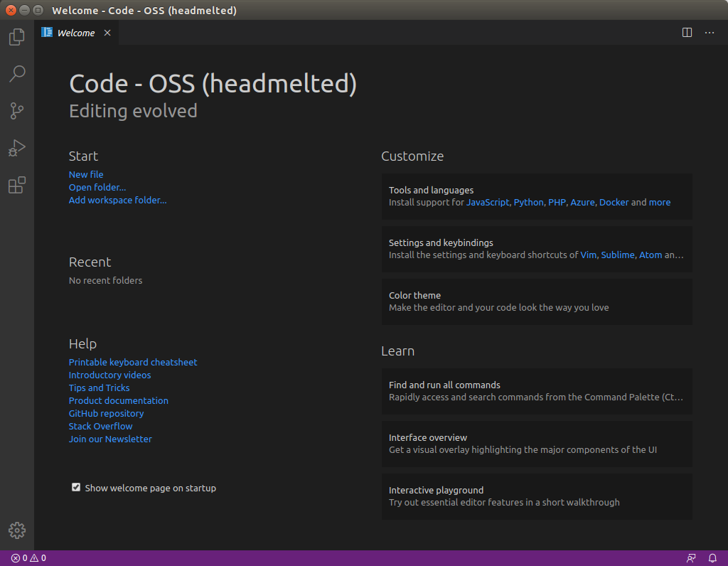Click the Settings and keybindings heading
The image size is (728, 566).
coord(441,243)
